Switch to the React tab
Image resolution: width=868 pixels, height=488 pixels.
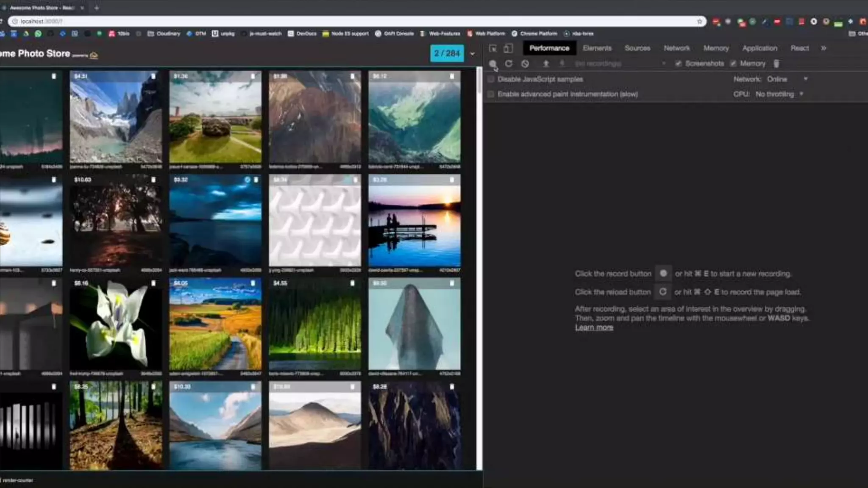(x=799, y=48)
